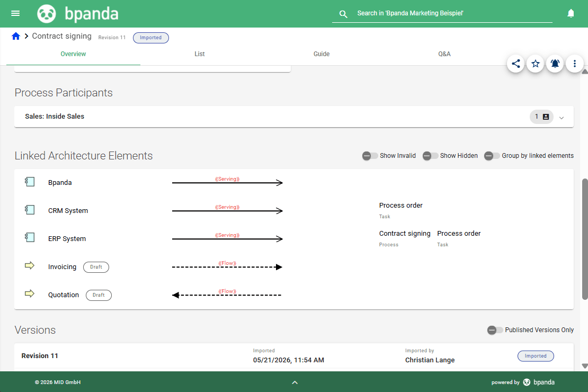Open Contract signing process link
Screen dimensions: 588x392
coord(405,233)
